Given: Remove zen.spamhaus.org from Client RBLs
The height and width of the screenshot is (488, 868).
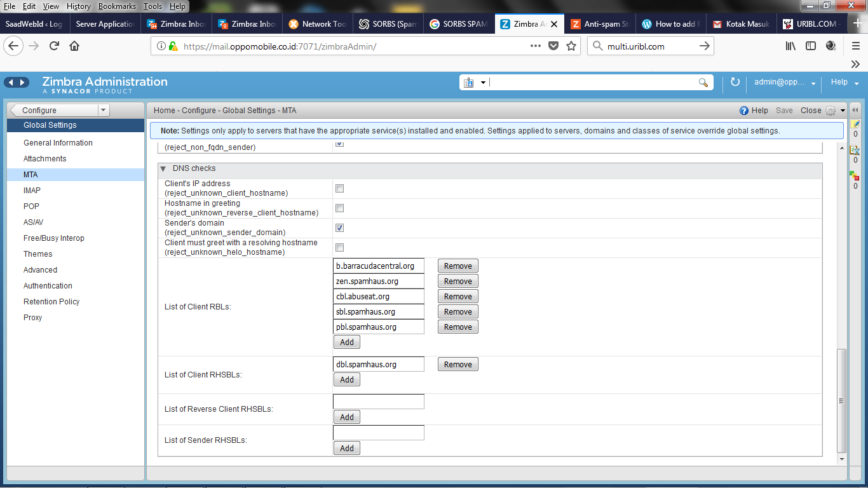Looking at the screenshot, I should point(458,281).
